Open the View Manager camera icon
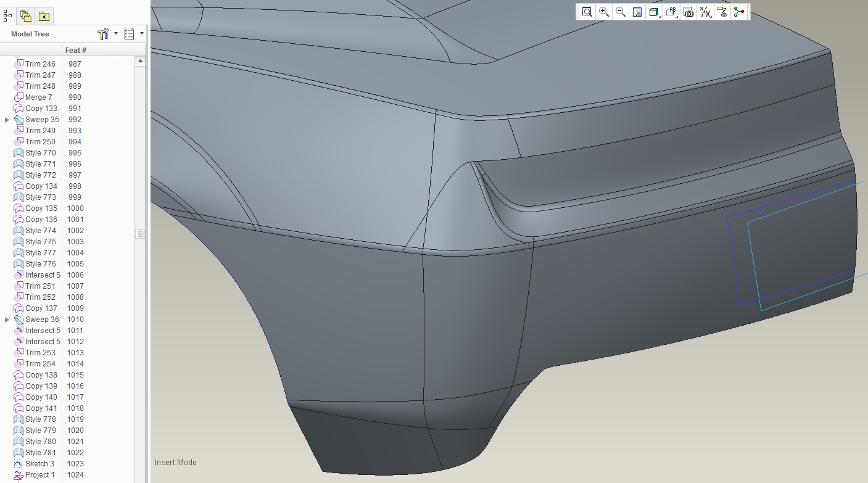Screen dimensions: 868x483 [688, 12]
